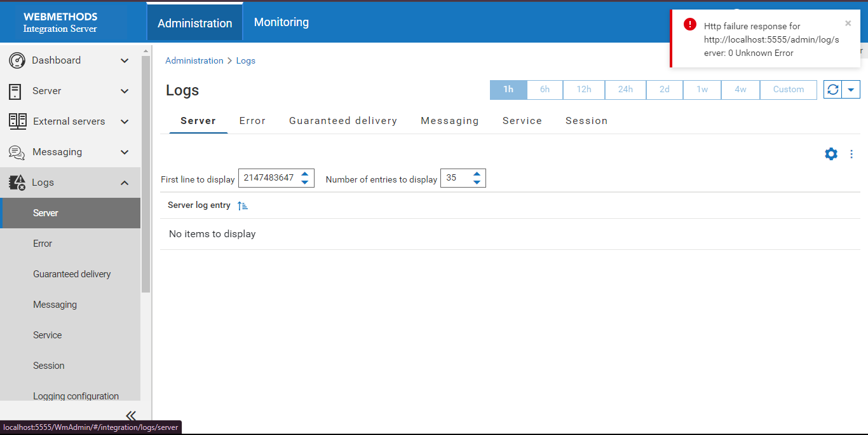Decrease Number of entries to display
The width and height of the screenshot is (868, 435).
click(477, 183)
